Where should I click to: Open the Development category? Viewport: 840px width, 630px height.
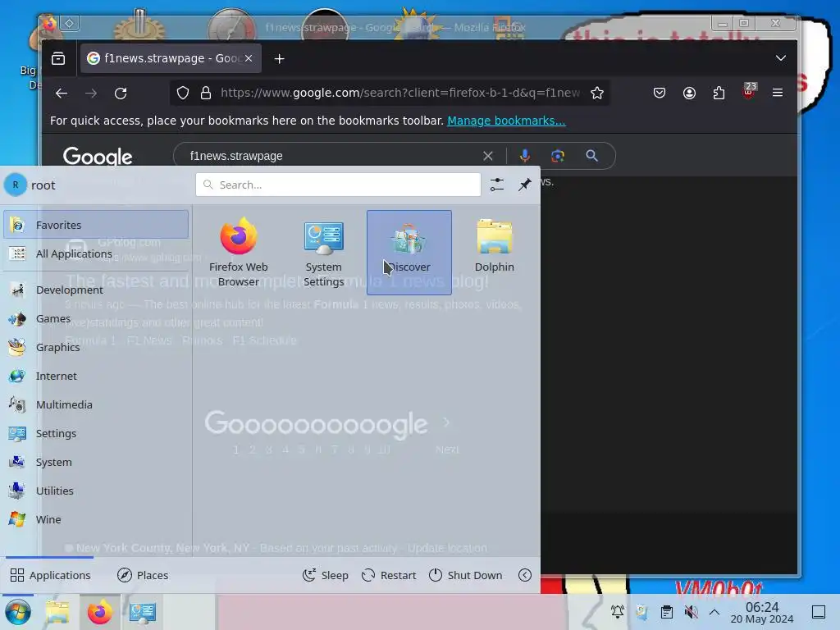[97, 290]
